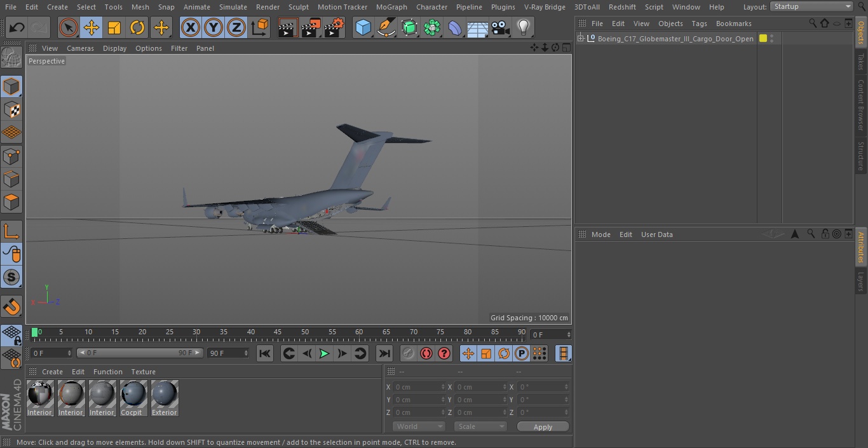This screenshot has height=448, width=868.
Task: Open the Mesh menu
Action: pyautogui.click(x=140, y=6)
